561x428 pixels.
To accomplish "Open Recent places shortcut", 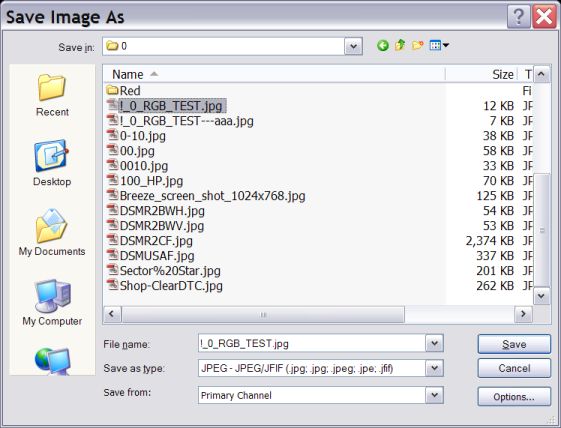I will (x=52, y=95).
